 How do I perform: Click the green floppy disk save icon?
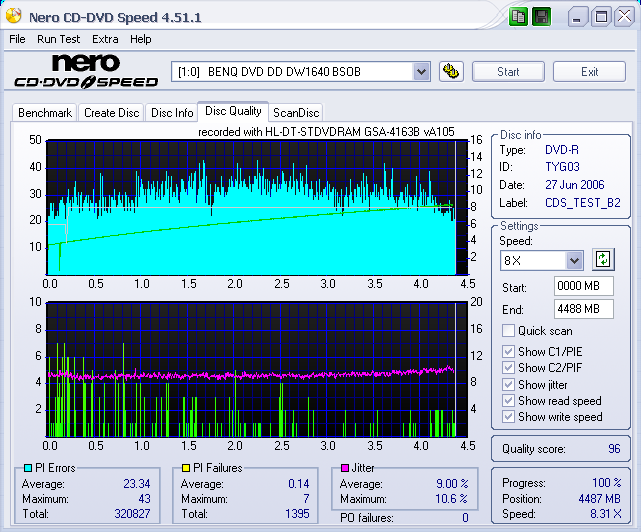(x=541, y=16)
